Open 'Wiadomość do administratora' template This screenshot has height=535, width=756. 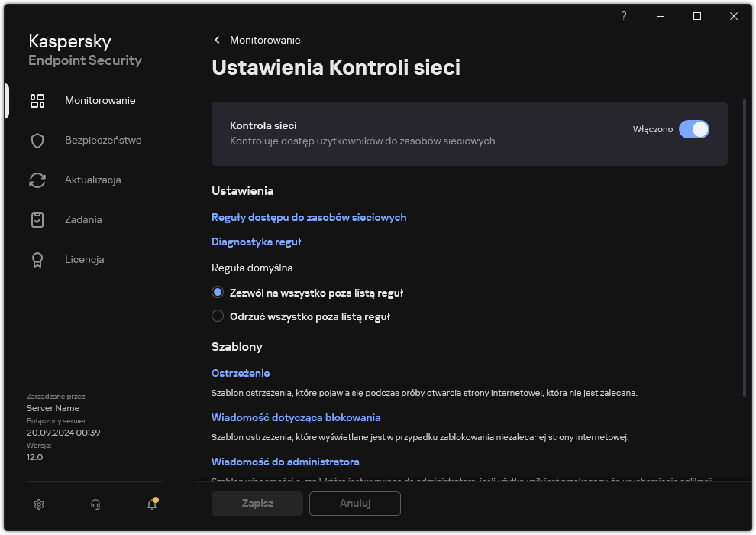pos(285,461)
